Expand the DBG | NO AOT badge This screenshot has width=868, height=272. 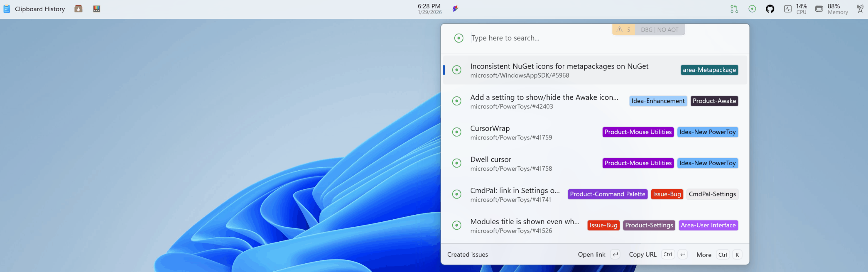(659, 29)
